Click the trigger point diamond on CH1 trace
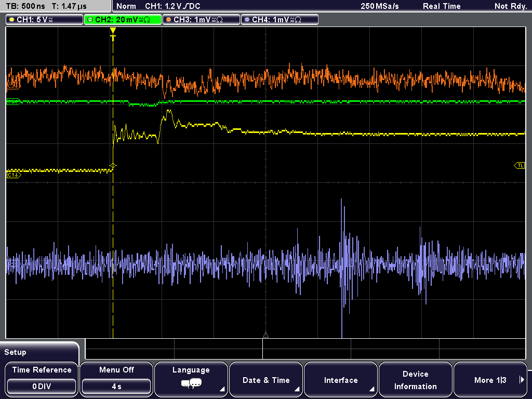The image size is (532, 399). pos(113,166)
